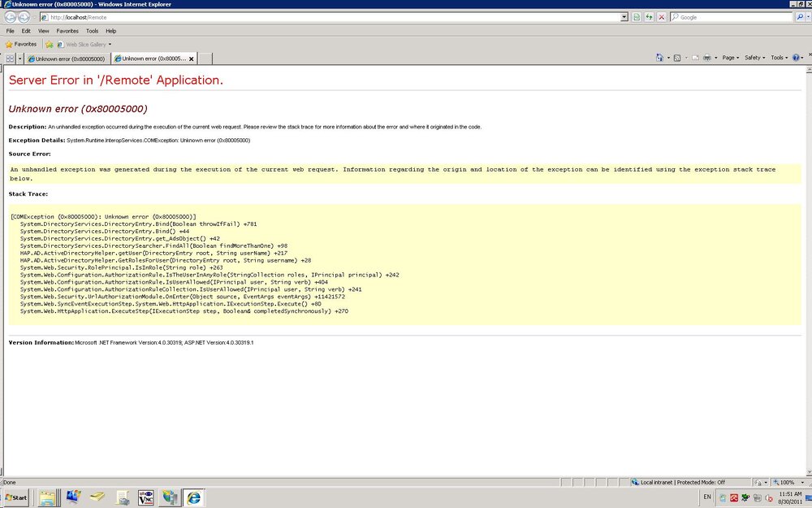
Task: Click the Back navigation arrow
Action: pyautogui.click(x=11, y=17)
